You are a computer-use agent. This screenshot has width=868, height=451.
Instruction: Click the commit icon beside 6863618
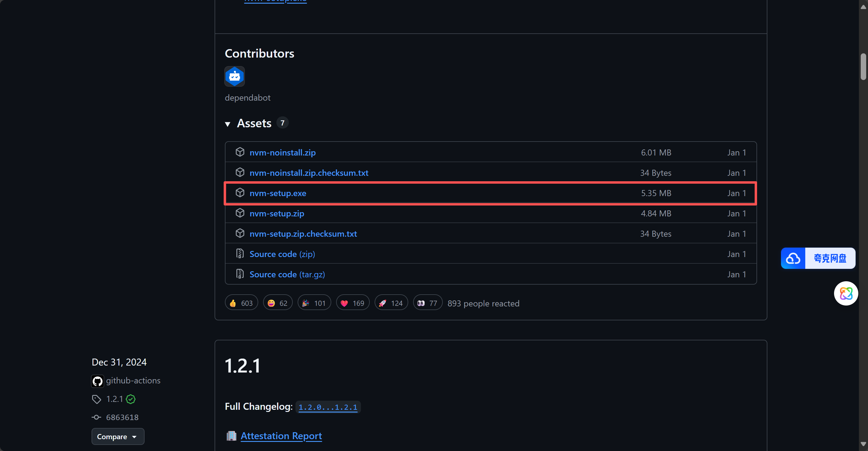(96, 417)
